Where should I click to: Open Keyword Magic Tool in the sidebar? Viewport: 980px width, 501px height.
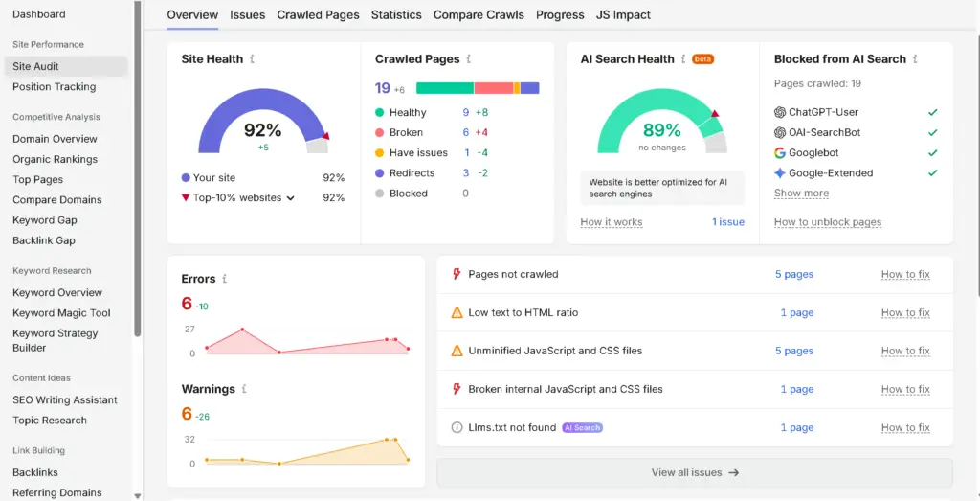pos(61,312)
